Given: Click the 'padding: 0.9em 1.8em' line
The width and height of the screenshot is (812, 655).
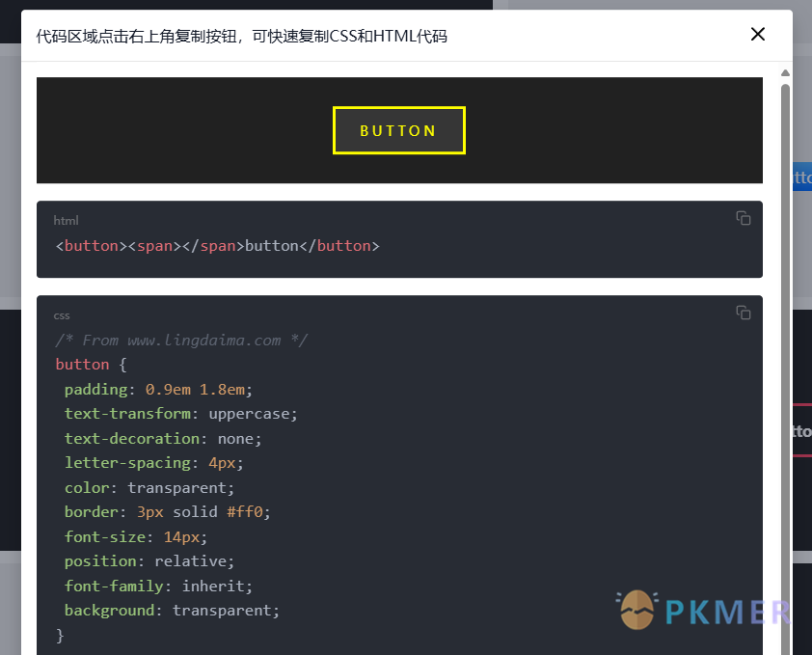Looking at the screenshot, I should [158, 390].
